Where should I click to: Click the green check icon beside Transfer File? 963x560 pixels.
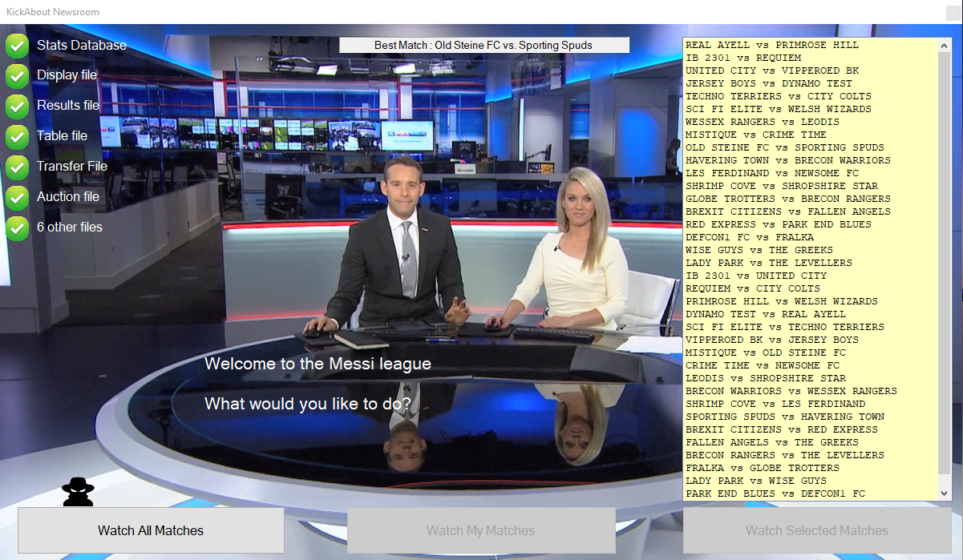[x=18, y=167]
